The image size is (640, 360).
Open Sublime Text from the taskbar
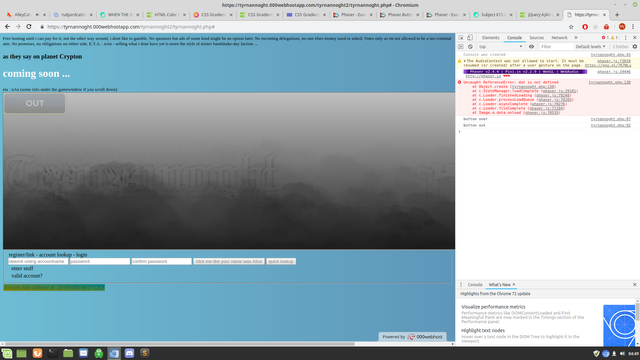144,353
